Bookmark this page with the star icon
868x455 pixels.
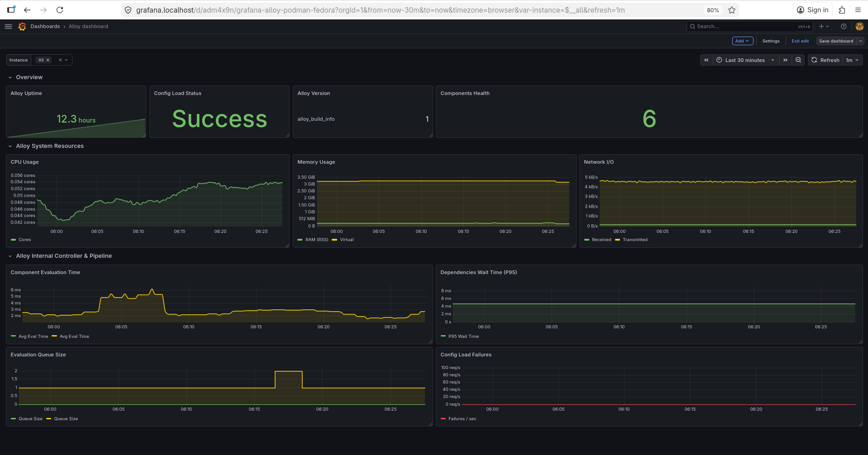732,10
